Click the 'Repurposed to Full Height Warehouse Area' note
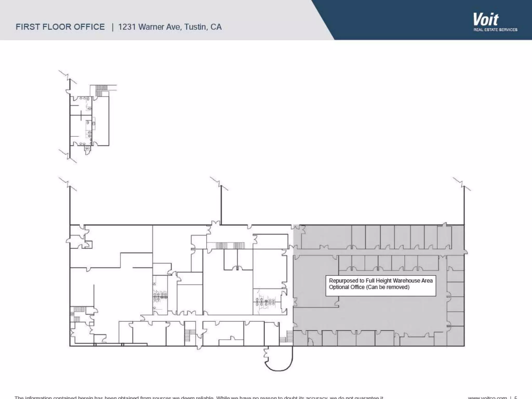Image resolution: width=532 pixels, height=399 pixels. [x=381, y=281]
